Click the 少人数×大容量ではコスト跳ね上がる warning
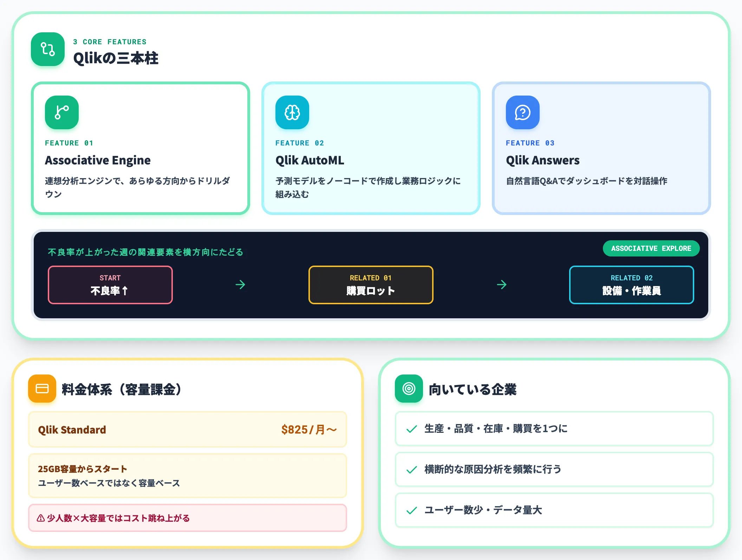This screenshot has width=742, height=560. point(188,518)
